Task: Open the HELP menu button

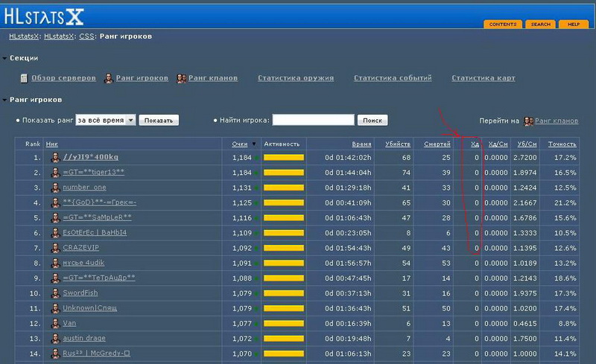Action: tap(573, 25)
